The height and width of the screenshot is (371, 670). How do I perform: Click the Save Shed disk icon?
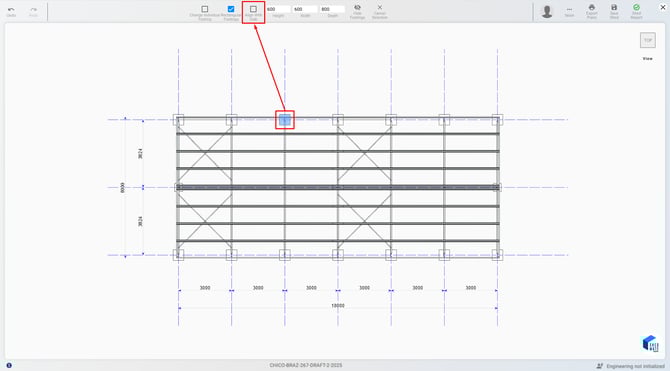pos(614,8)
